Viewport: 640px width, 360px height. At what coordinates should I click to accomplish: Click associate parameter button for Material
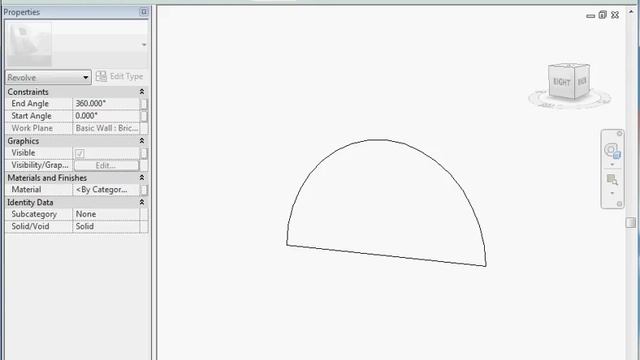144,190
